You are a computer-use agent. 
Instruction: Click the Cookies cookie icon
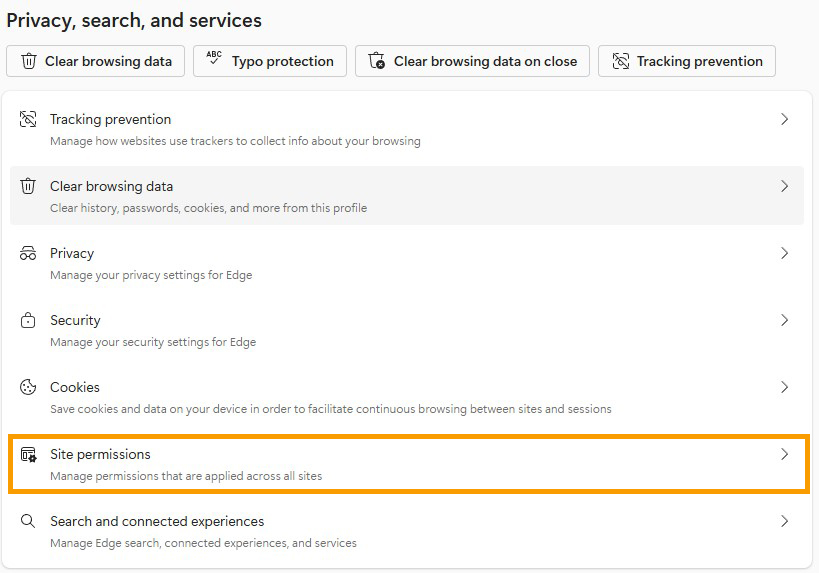28,388
